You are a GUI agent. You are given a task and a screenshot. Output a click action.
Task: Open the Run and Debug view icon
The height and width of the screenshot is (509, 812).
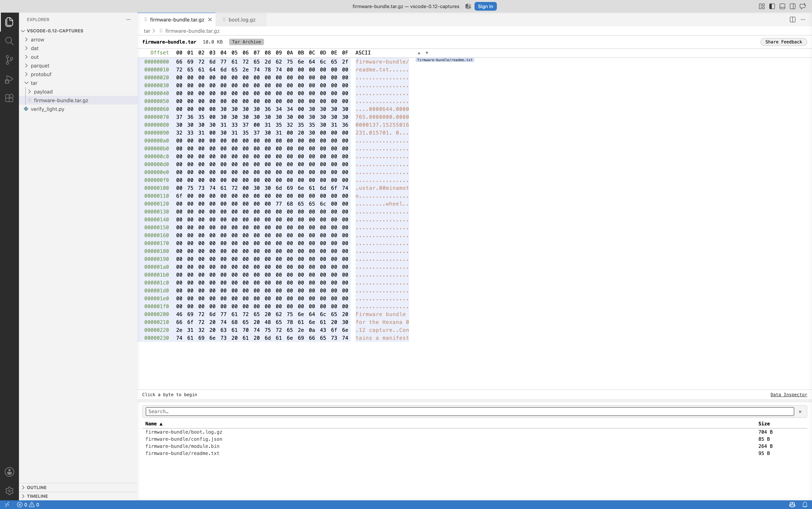[x=9, y=79]
